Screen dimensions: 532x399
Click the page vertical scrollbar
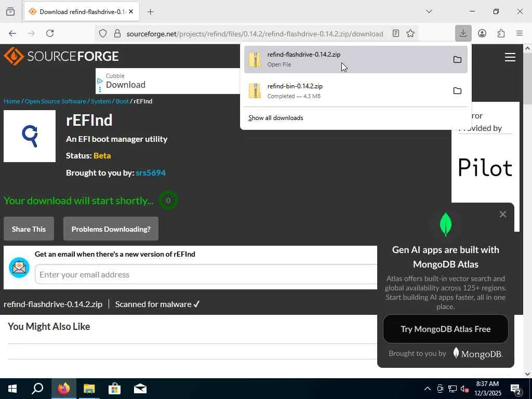pyautogui.click(x=528, y=210)
